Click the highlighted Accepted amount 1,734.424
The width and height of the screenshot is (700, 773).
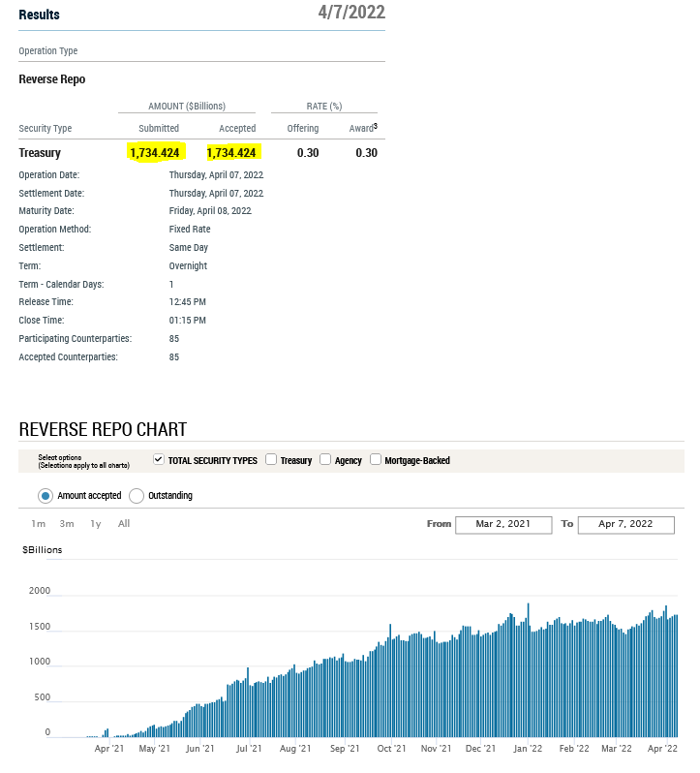pos(231,153)
